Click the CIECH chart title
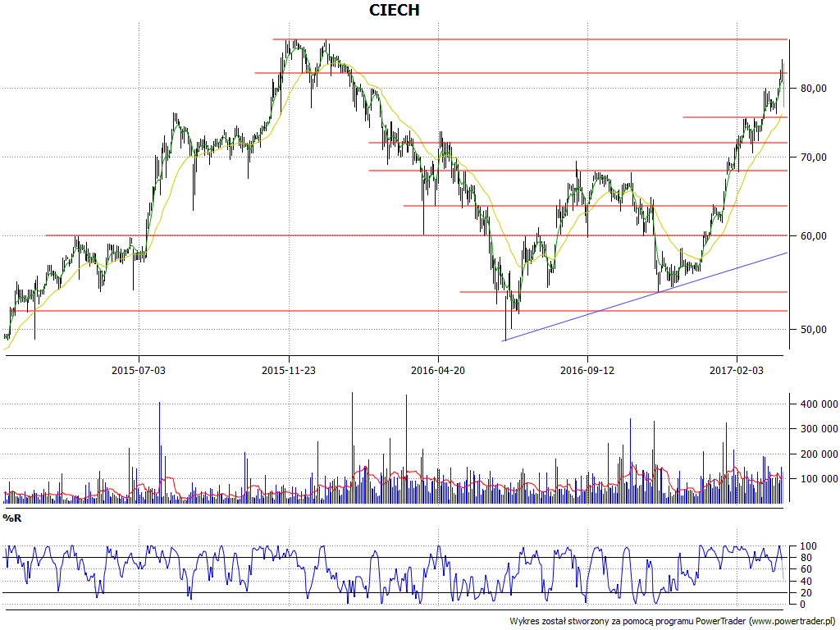The height and width of the screenshot is (630, 840). (395, 10)
